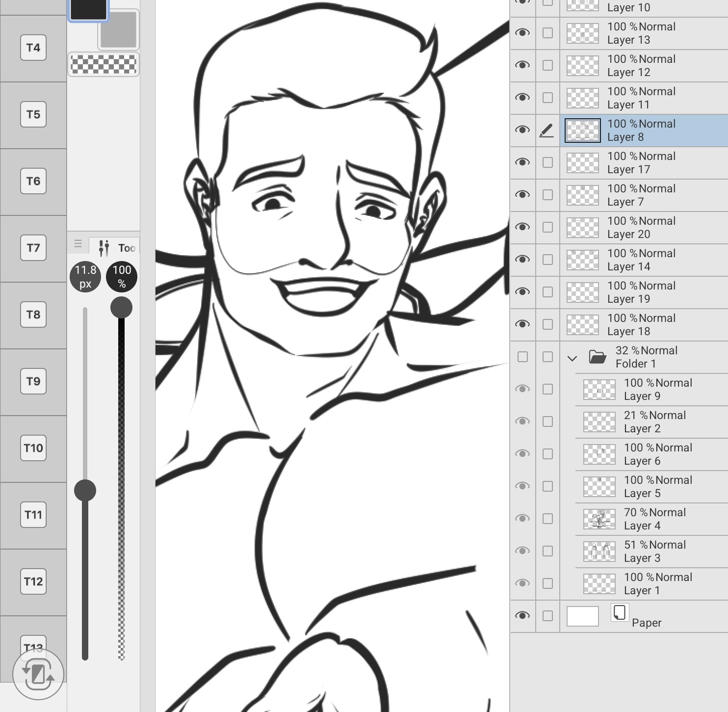This screenshot has height=712, width=728.
Task: Select the row named "Layer 19"
Action: [x=644, y=292]
